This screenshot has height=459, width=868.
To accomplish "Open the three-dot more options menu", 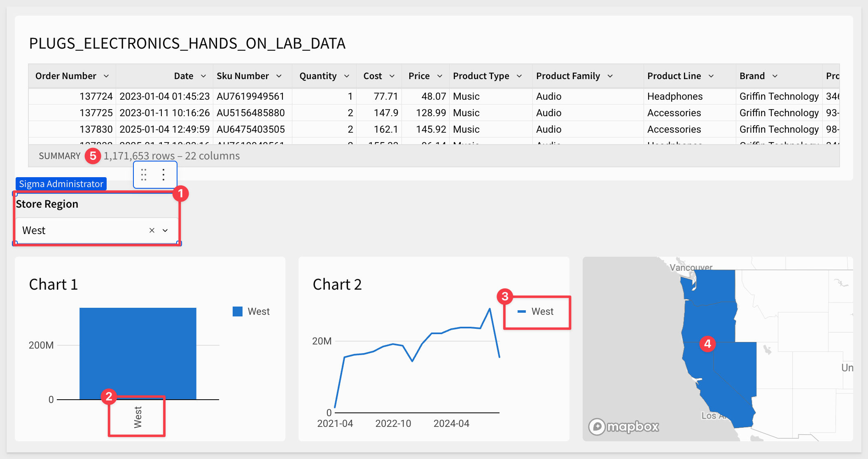I will (163, 175).
